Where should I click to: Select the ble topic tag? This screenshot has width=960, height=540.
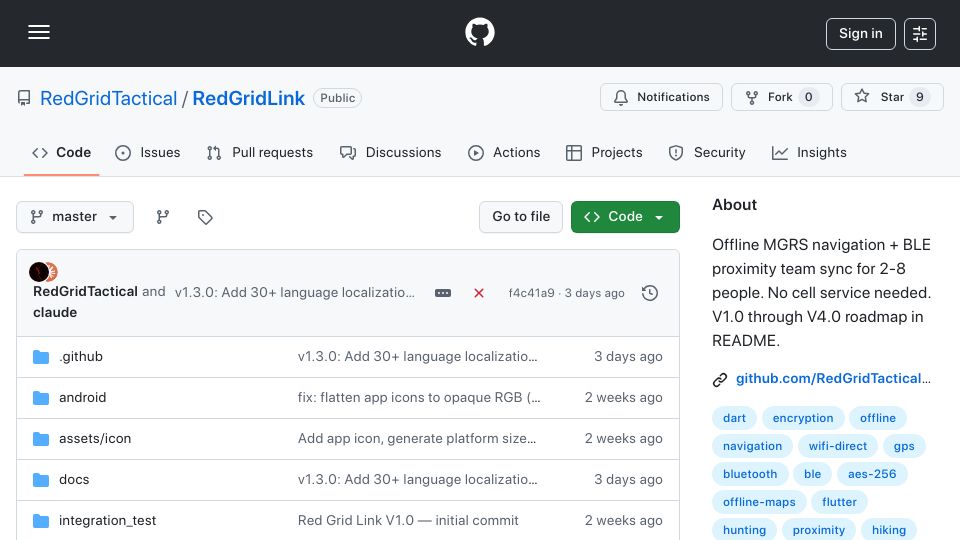(x=812, y=474)
